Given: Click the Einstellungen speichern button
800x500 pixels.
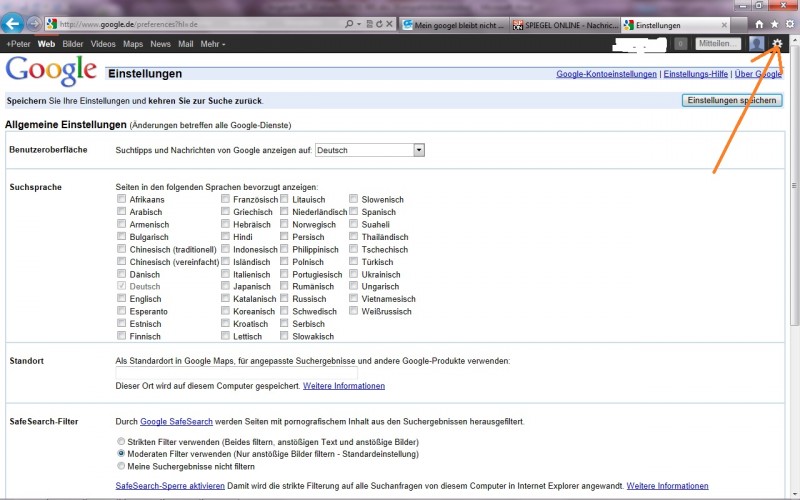Looking at the screenshot, I should click(732, 101).
